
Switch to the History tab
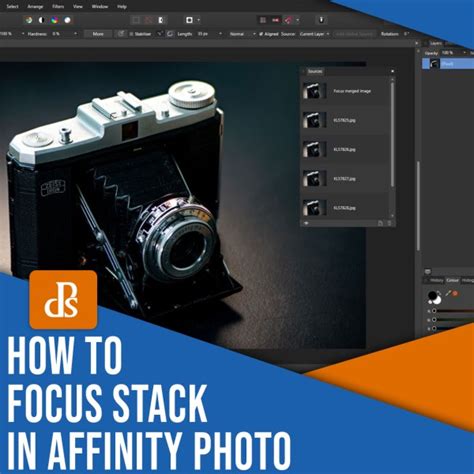pos(436,281)
